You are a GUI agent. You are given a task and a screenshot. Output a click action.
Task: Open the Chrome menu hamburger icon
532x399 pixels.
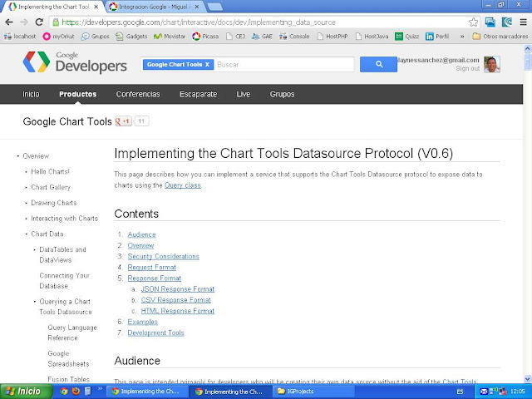click(523, 22)
